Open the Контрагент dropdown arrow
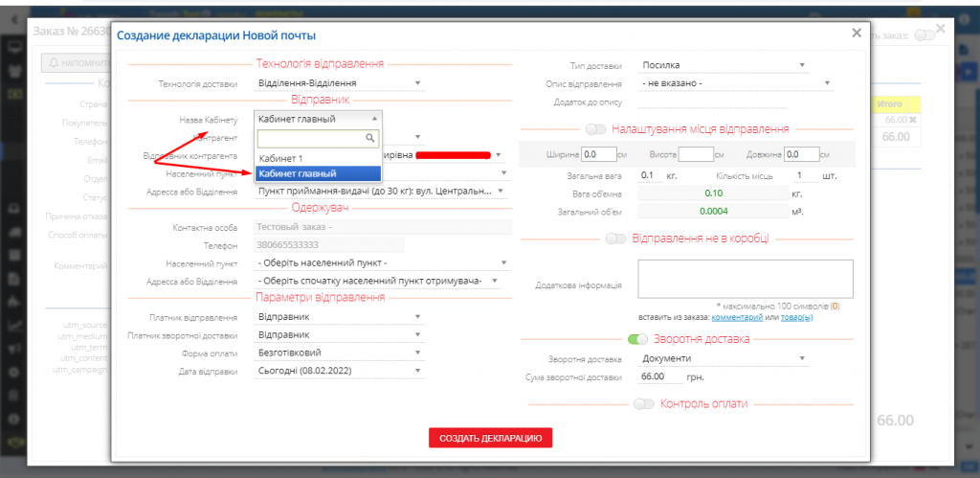Screen dimensions: 980x478 click(x=417, y=136)
